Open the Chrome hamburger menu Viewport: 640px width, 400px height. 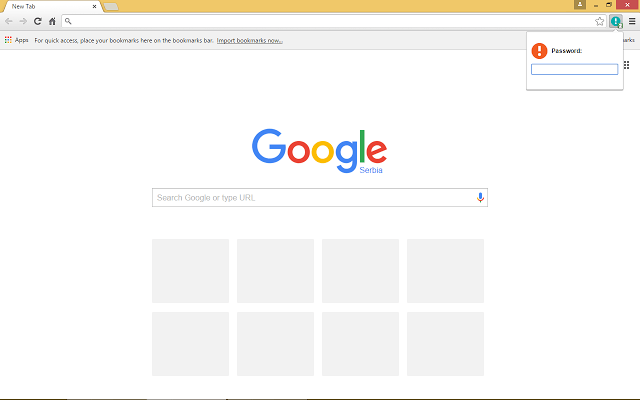point(631,21)
